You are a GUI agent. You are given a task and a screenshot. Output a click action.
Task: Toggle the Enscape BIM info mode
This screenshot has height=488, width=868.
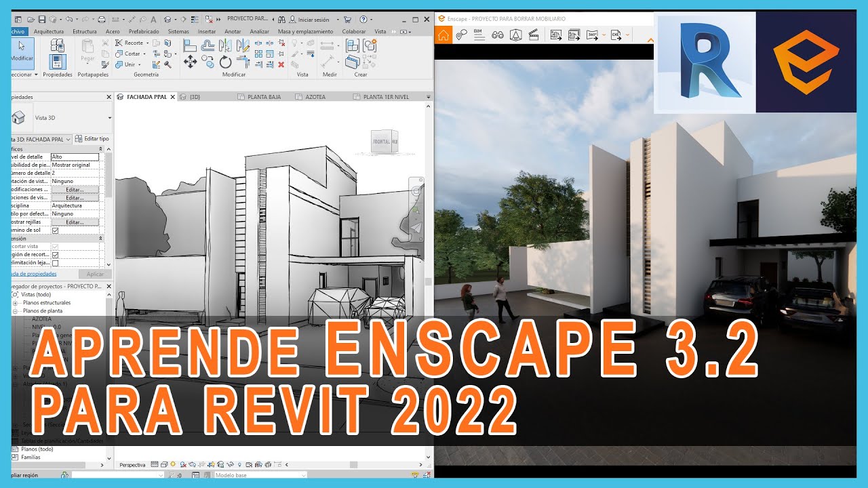pyautogui.click(x=479, y=35)
